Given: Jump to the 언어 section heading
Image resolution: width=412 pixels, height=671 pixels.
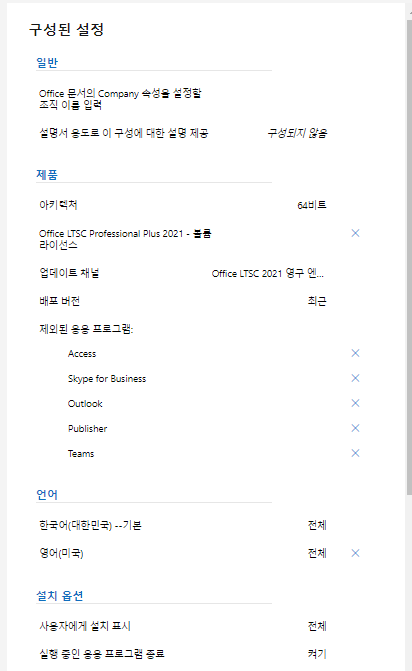Looking at the screenshot, I should (47, 495).
